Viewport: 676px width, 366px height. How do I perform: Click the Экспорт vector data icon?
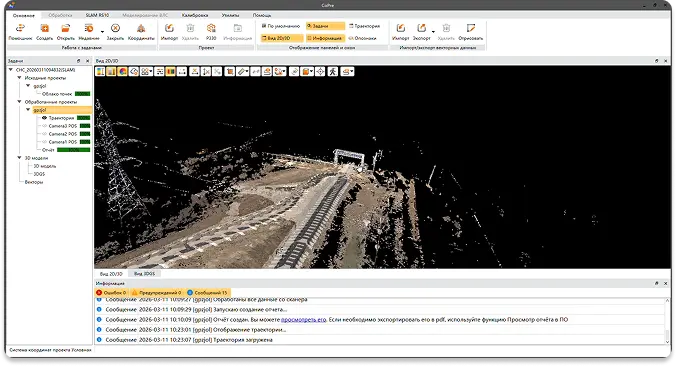[421, 28]
